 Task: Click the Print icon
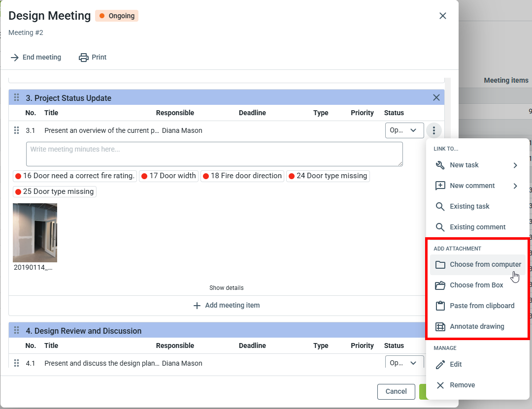(x=84, y=58)
